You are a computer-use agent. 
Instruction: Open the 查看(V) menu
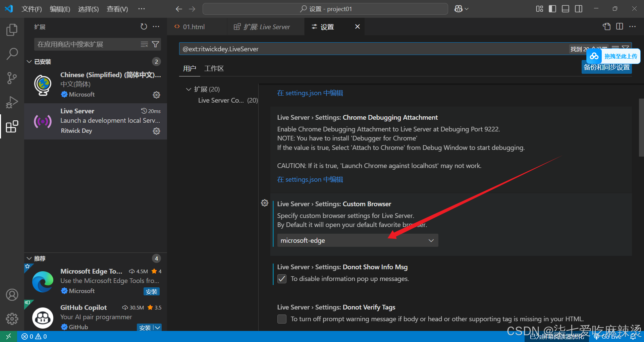(x=117, y=9)
